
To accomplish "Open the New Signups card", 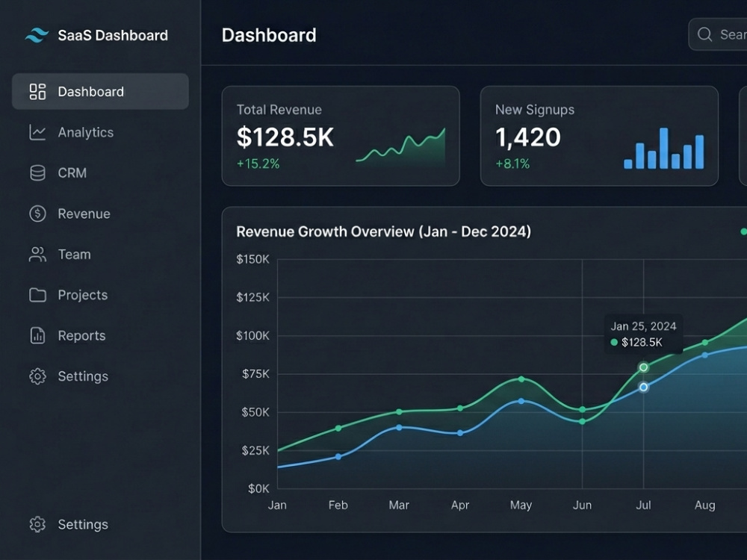I will (x=599, y=136).
